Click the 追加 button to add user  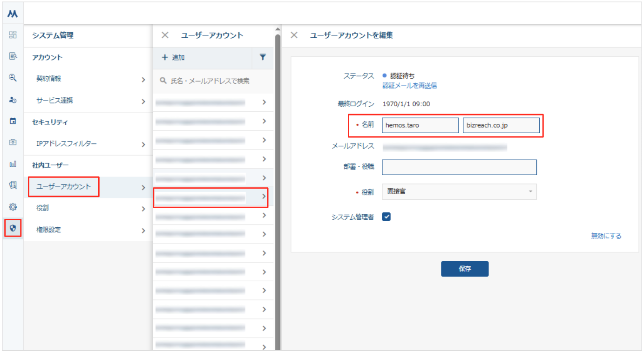173,57
